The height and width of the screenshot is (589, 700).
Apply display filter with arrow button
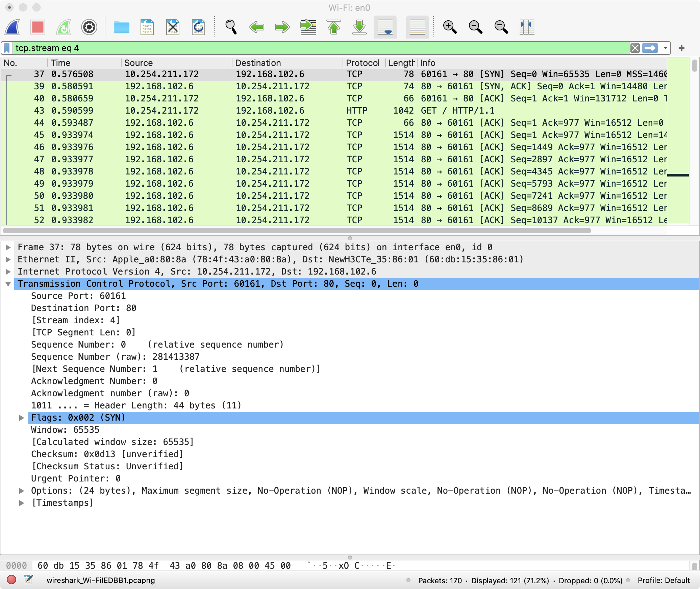coord(650,48)
